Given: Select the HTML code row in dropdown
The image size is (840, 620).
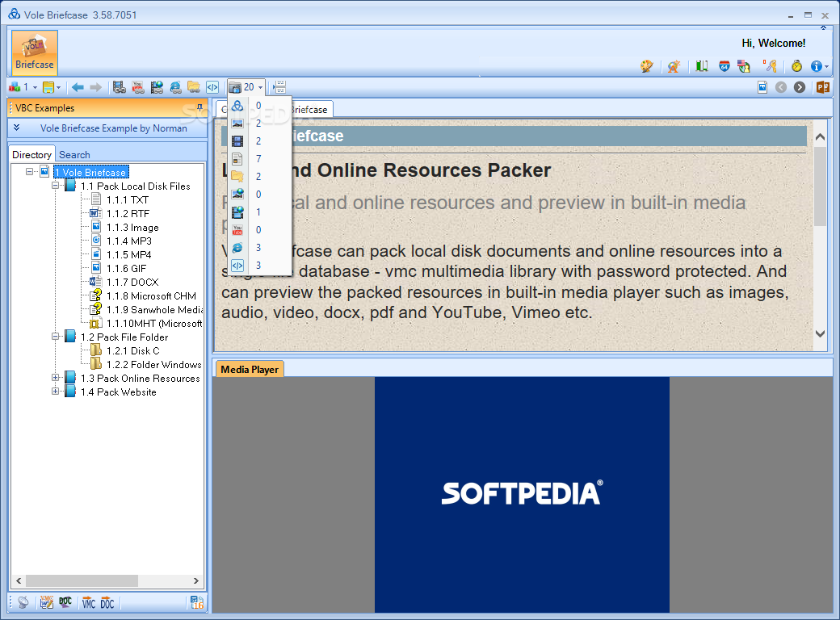Looking at the screenshot, I should 260,265.
